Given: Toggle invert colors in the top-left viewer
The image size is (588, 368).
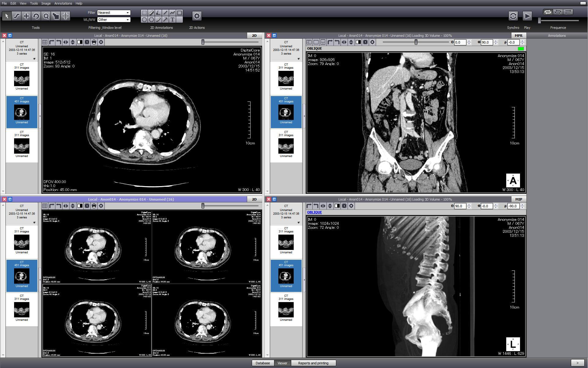Looking at the screenshot, I should coord(80,42).
